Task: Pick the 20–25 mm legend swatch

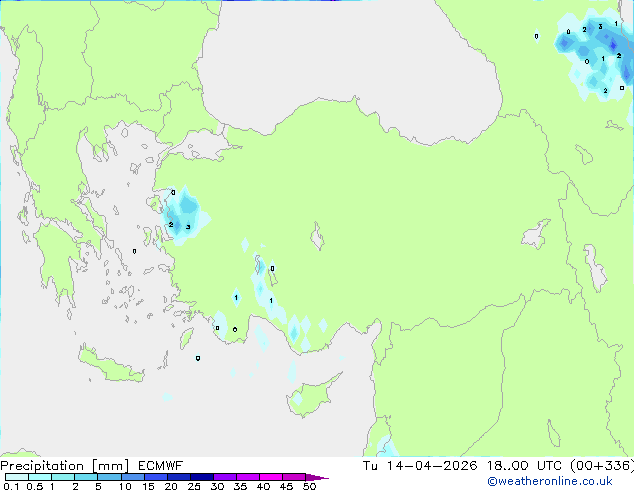Action: (178, 477)
